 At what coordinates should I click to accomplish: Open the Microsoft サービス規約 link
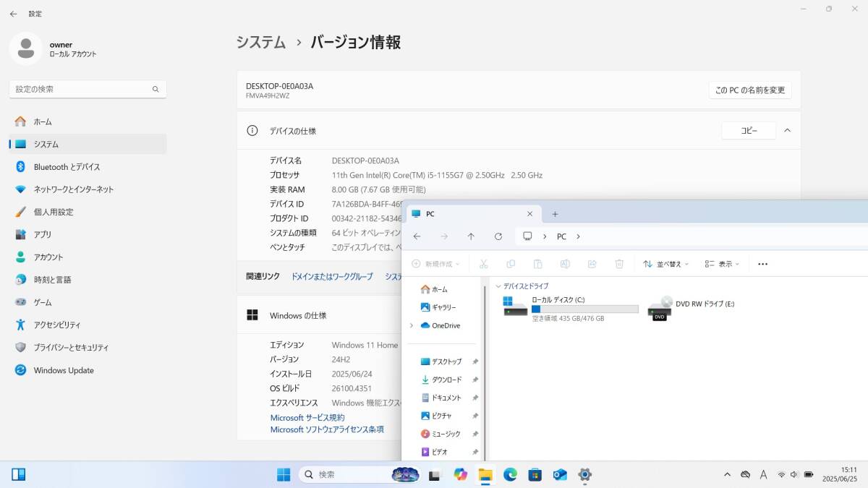(307, 417)
